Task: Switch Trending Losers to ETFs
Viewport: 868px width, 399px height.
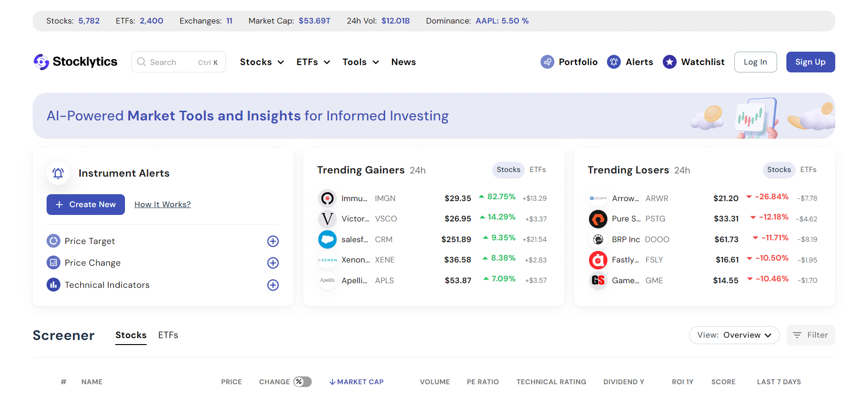Action: (808, 170)
